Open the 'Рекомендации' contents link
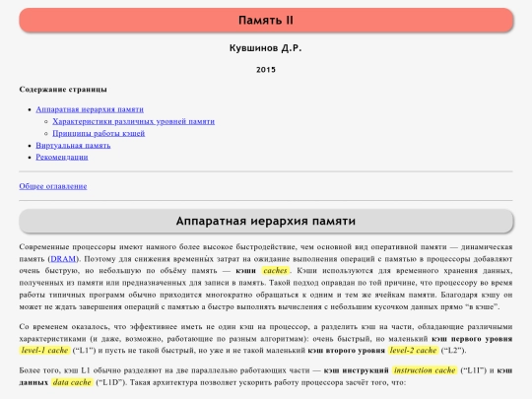The width and height of the screenshot is (532, 399). (x=62, y=157)
